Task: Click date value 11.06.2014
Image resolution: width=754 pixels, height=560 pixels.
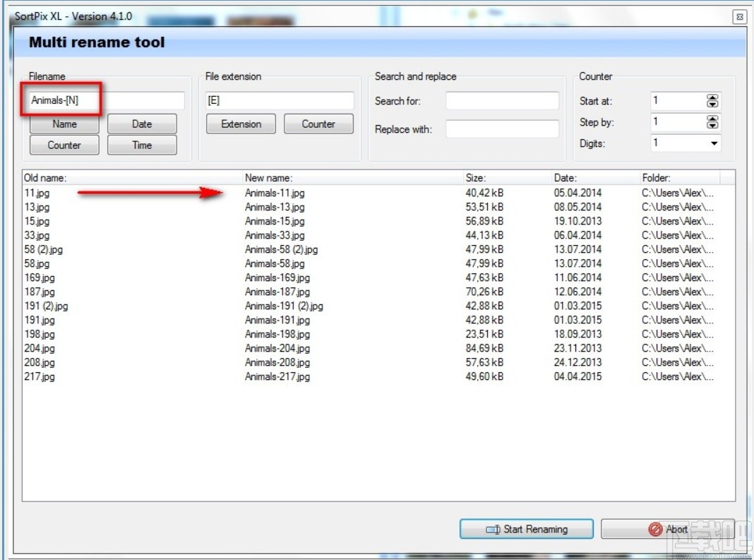Action: 578,278
